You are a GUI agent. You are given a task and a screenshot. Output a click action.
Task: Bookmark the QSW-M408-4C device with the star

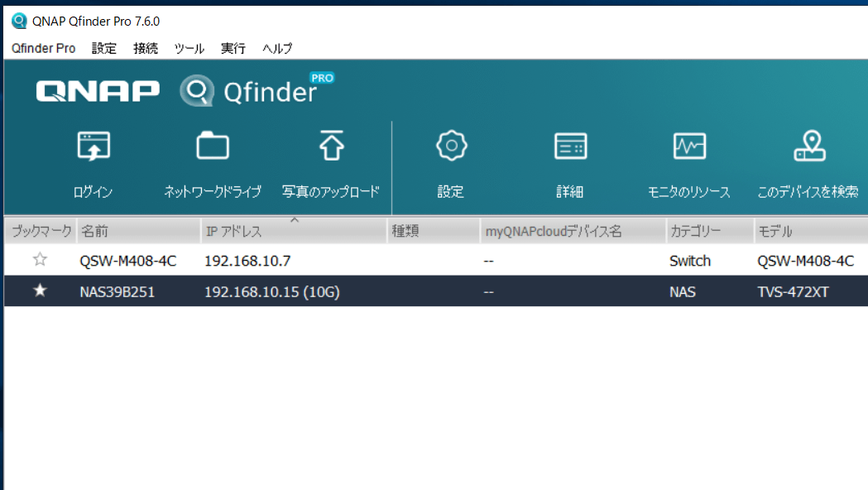click(40, 259)
